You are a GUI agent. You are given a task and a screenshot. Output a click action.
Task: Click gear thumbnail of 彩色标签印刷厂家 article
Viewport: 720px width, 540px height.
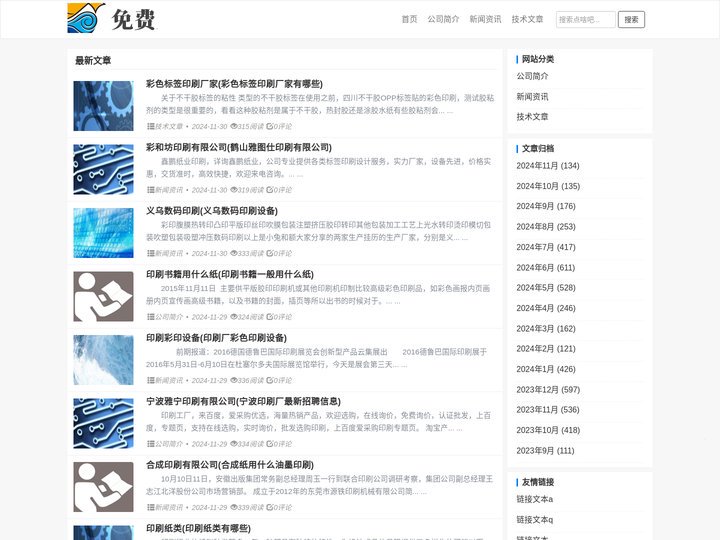coord(103,106)
